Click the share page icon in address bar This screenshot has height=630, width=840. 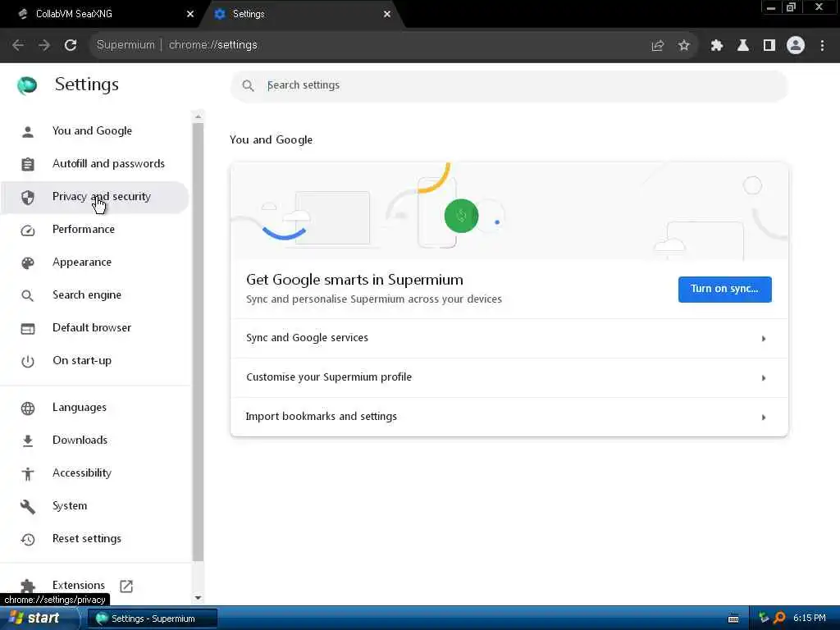657,46
